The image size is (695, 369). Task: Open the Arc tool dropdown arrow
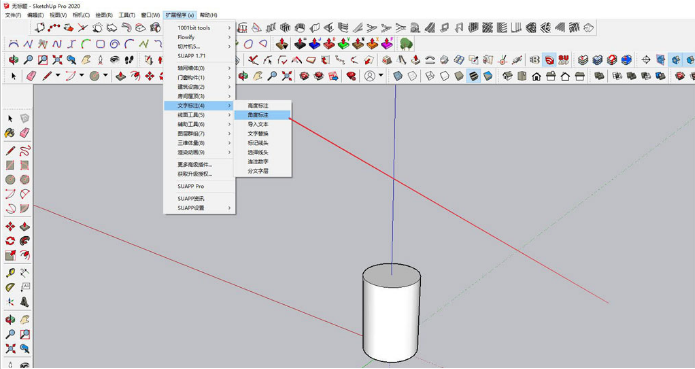click(82, 76)
